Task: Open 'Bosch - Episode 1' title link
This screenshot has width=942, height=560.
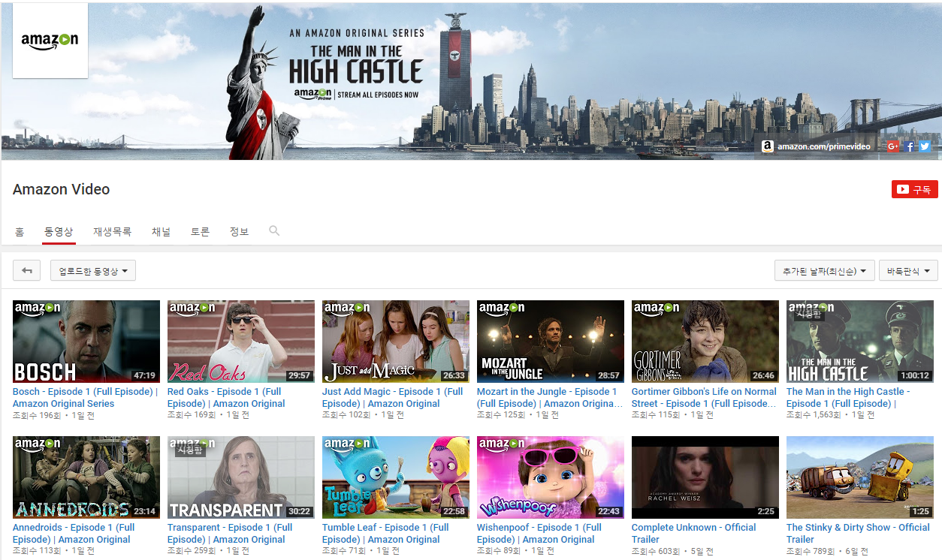Action: tap(85, 397)
